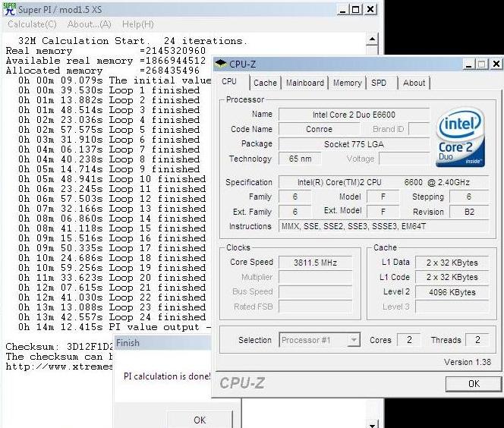504x428 pixels.
Task: Click the Version 1.38 label in CPU-Z
Action: tap(468, 362)
